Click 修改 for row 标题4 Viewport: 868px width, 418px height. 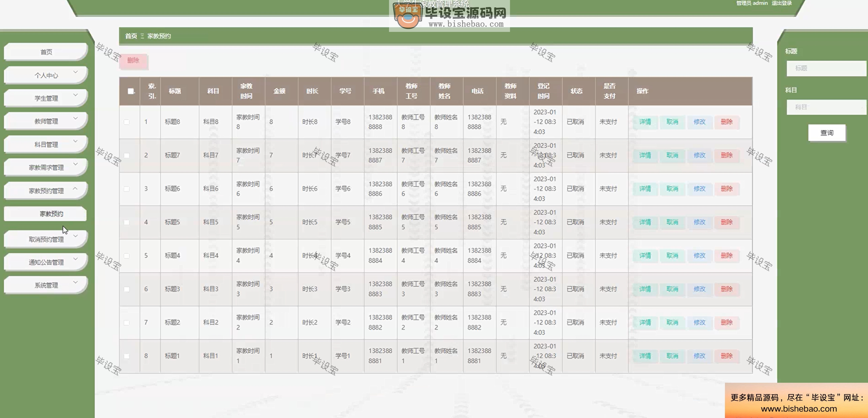[699, 255]
